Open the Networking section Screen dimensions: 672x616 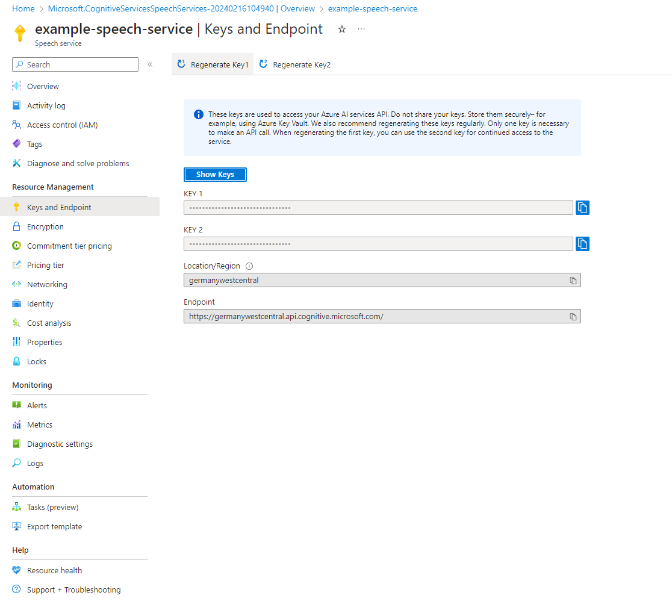pyautogui.click(x=46, y=284)
